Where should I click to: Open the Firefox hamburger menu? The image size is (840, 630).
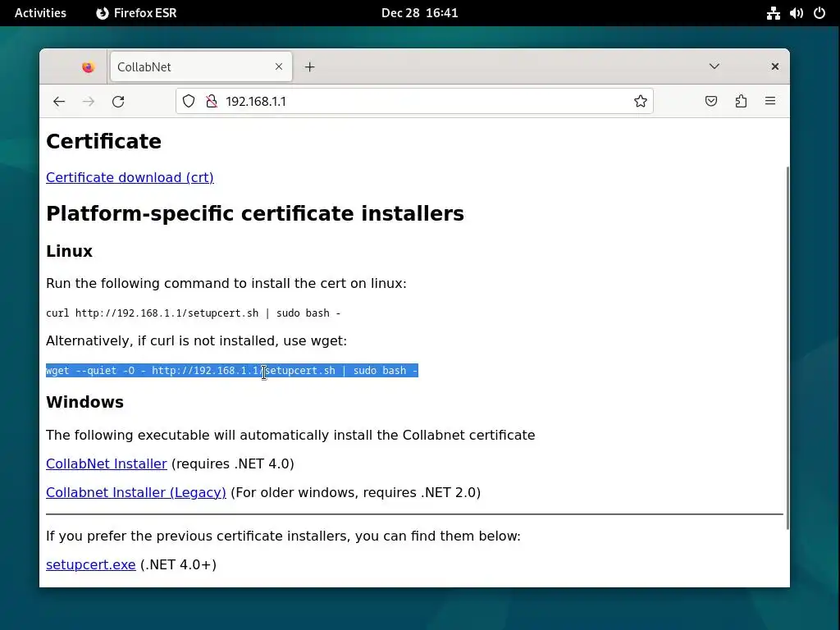[x=770, y=101]
